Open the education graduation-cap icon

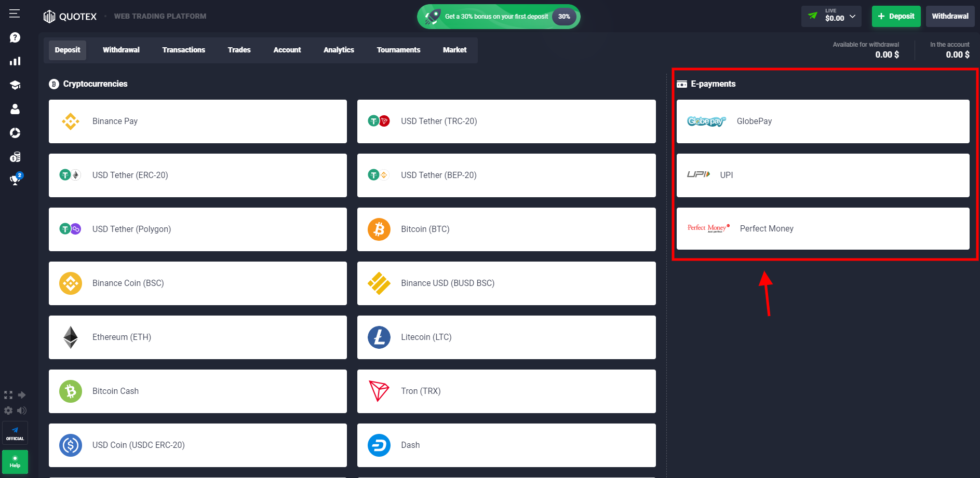tap(15, 85)
